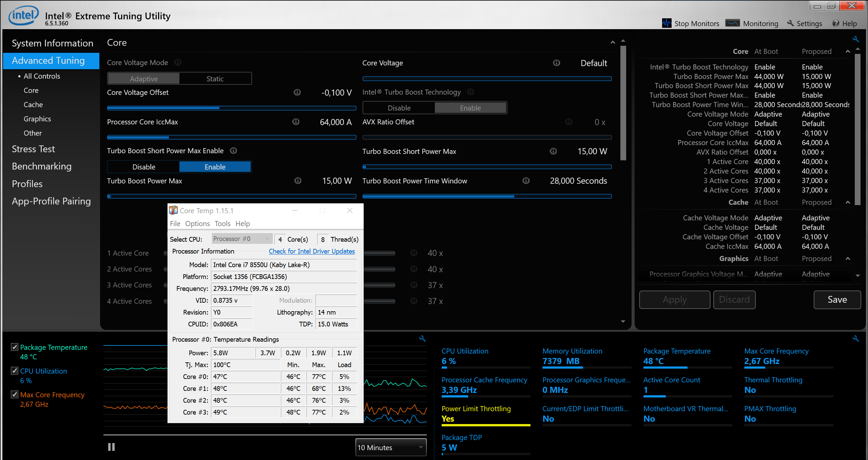Click the Help question mark icon
Viewport: 868px width, 460px height.
836,23
